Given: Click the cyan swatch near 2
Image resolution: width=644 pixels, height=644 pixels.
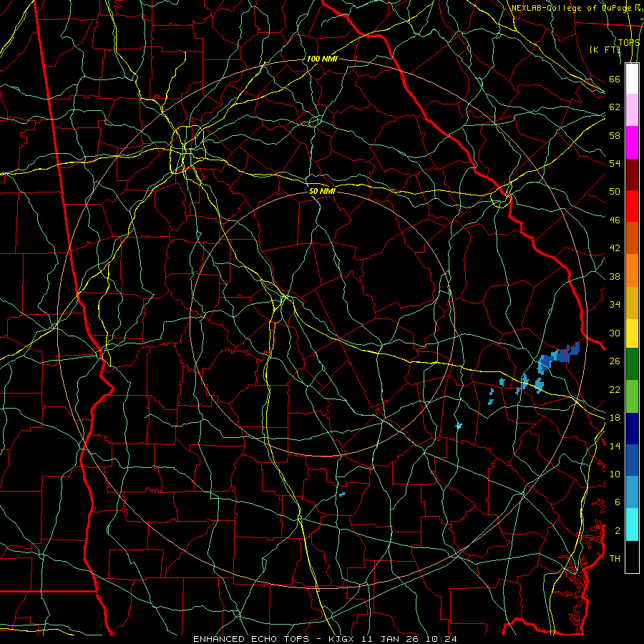Looking at the screenshot, I should click(x=632, y=525).
